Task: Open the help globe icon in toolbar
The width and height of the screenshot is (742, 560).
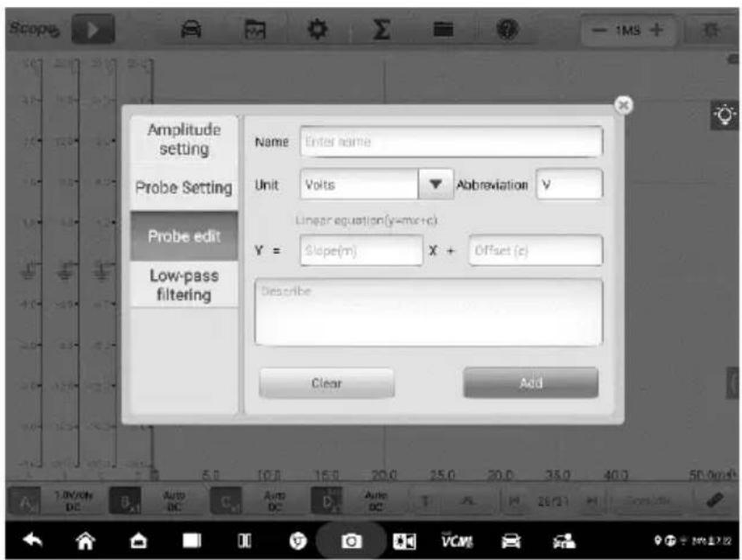Action: (507, 30)
